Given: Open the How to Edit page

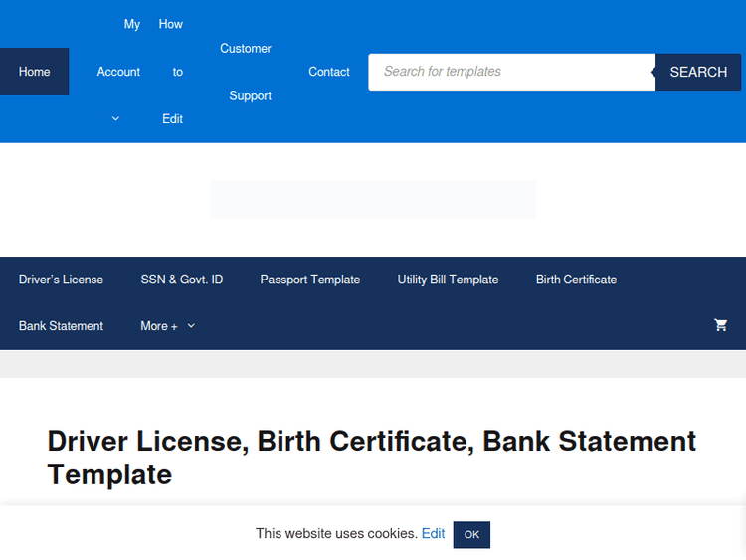Looking at the screenshot, I should (173, 72).
